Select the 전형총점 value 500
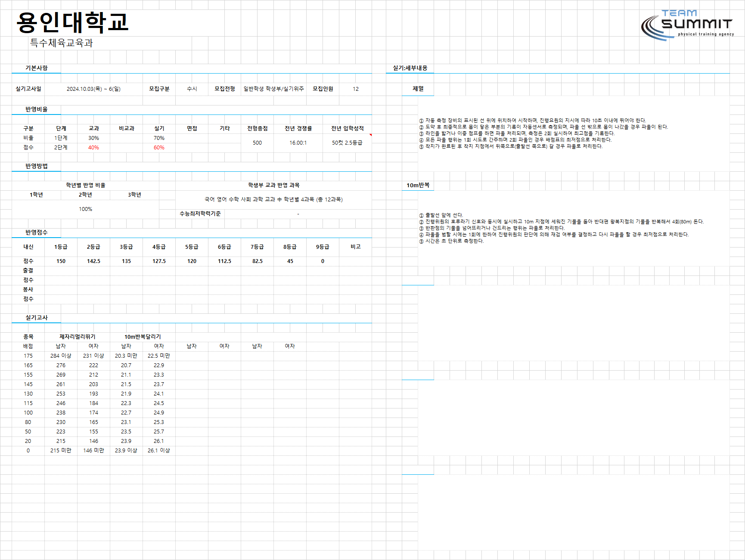The height and width of the screenshot is (560, 745). pyautogui.click(x=258, y=142)
